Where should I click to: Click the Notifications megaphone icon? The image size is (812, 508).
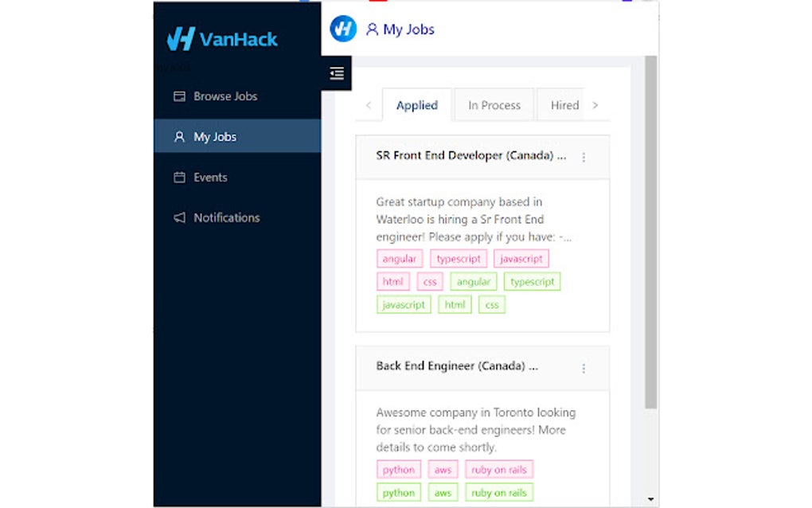tap(179, 217)
